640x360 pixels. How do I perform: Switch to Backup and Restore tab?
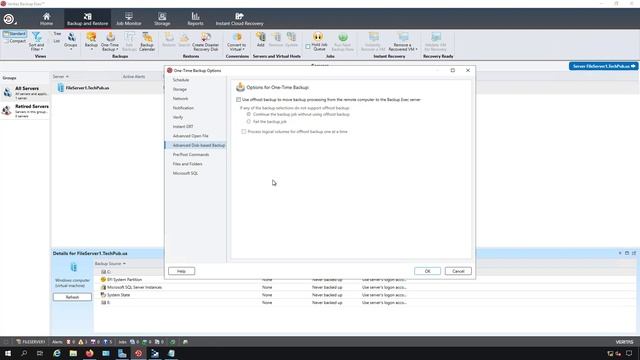pos(87,19)
